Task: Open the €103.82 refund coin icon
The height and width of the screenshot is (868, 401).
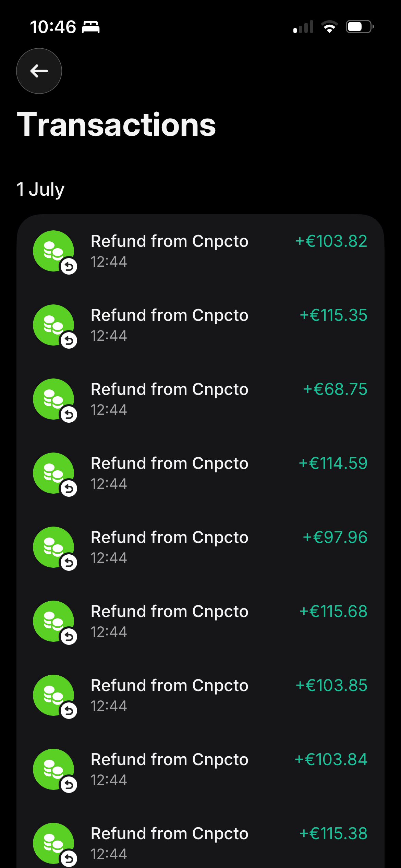Action: 53,251
